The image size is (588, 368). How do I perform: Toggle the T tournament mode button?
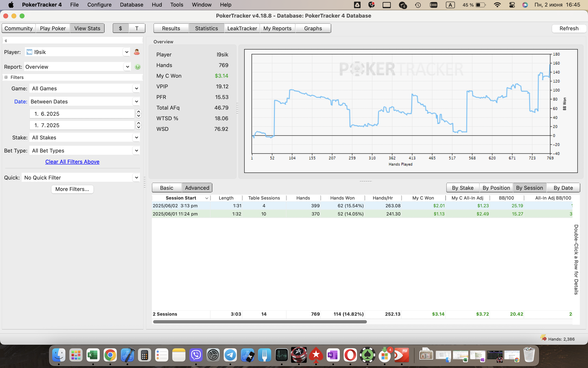(137, 28)
